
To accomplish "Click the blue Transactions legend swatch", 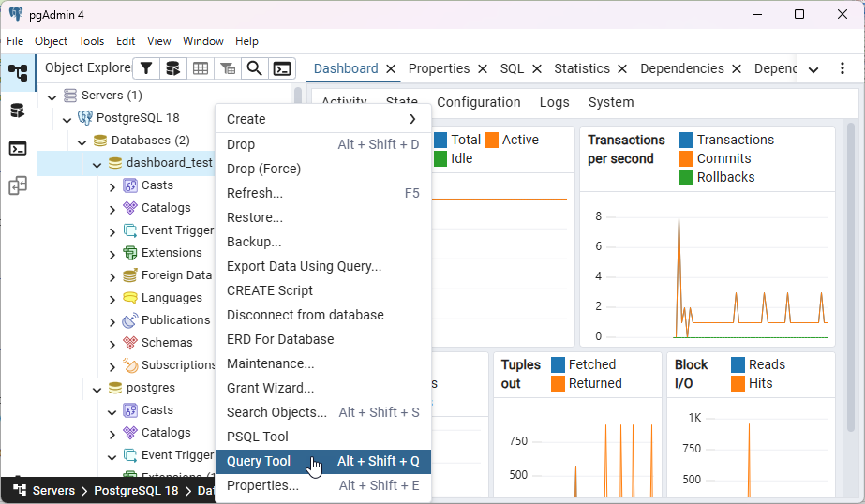I will point(686,141).
